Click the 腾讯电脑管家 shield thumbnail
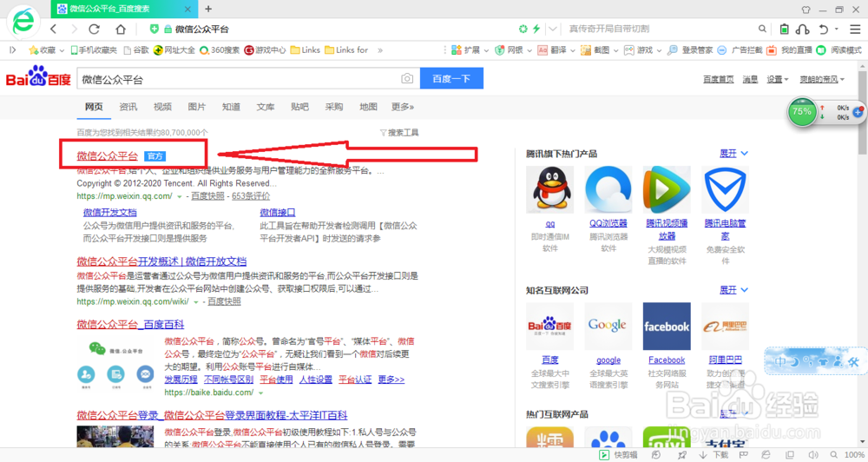The height and width of the screenshot is (462, 868). [x=725, y=189]
